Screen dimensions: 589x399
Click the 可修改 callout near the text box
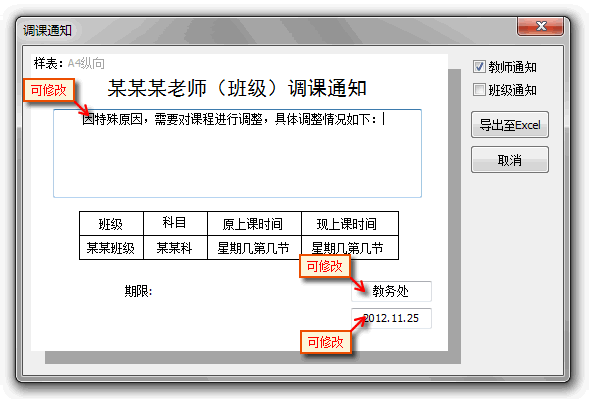(49, 90)
